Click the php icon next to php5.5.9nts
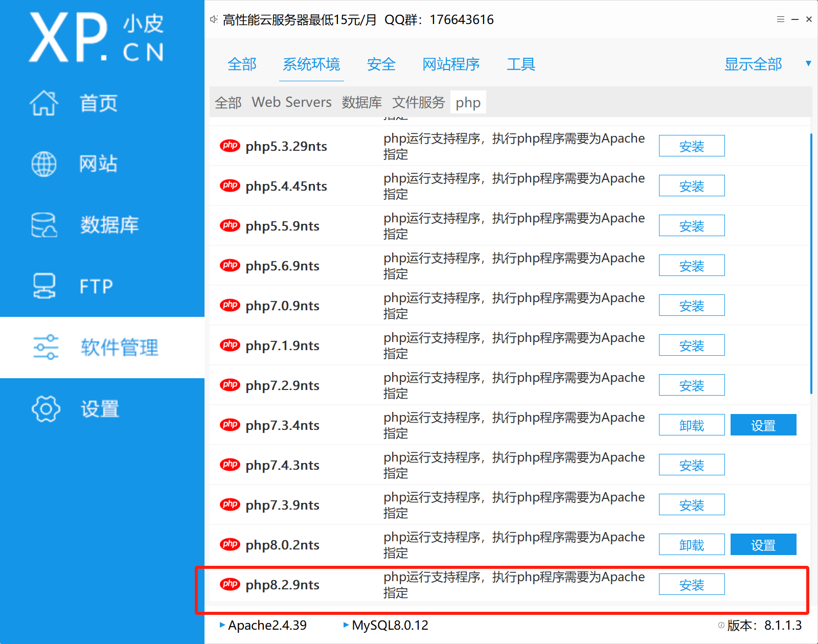This screenshot has height=644, width=818. click(230, 225)
